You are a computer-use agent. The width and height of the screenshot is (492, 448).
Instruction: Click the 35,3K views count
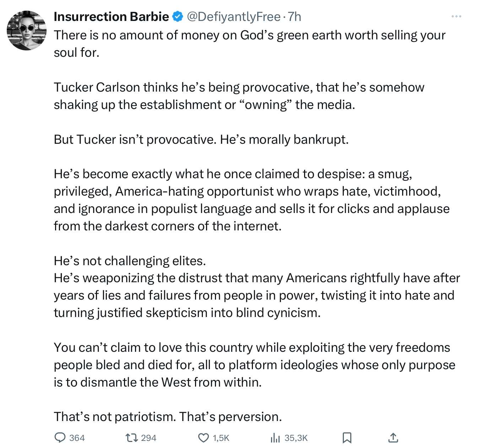pos(296,438)
